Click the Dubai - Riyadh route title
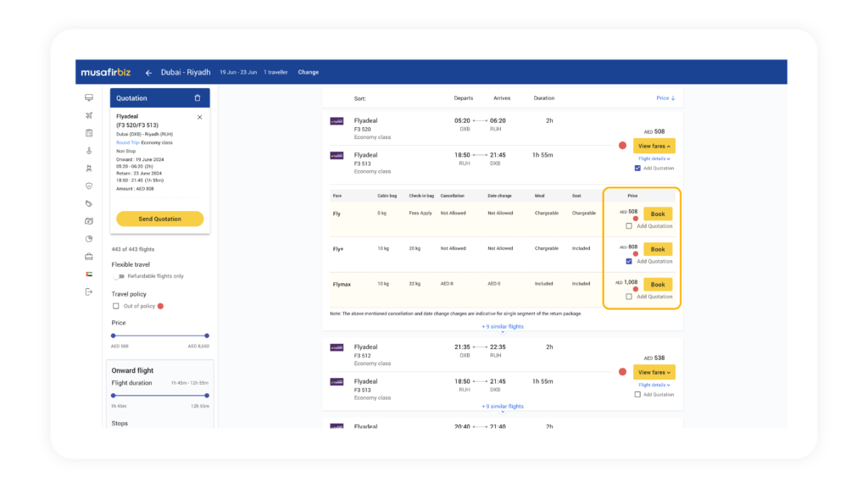Viewport: 868px width, 488px height. pyautogui.click(x=186, y=73)
